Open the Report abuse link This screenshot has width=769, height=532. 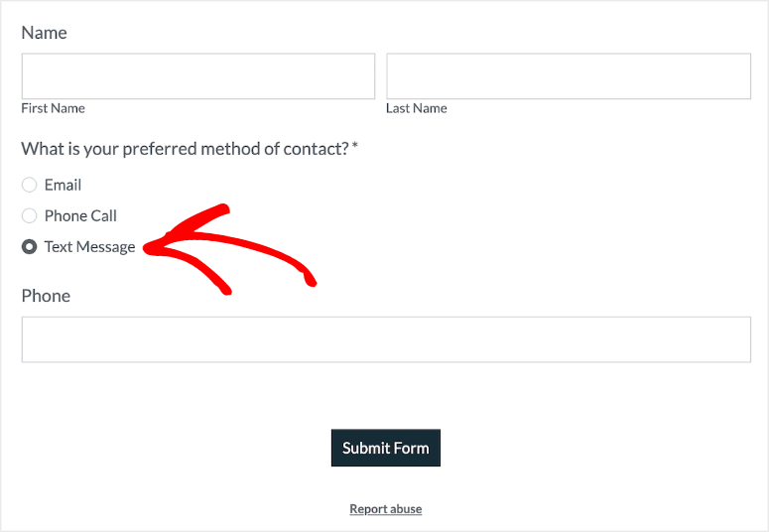point(385,509)
